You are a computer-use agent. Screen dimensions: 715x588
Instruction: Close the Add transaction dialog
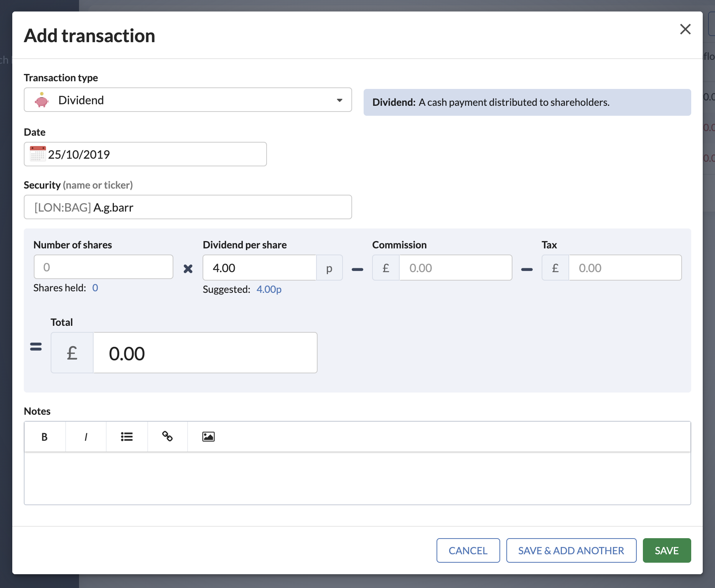click(685, 29)
